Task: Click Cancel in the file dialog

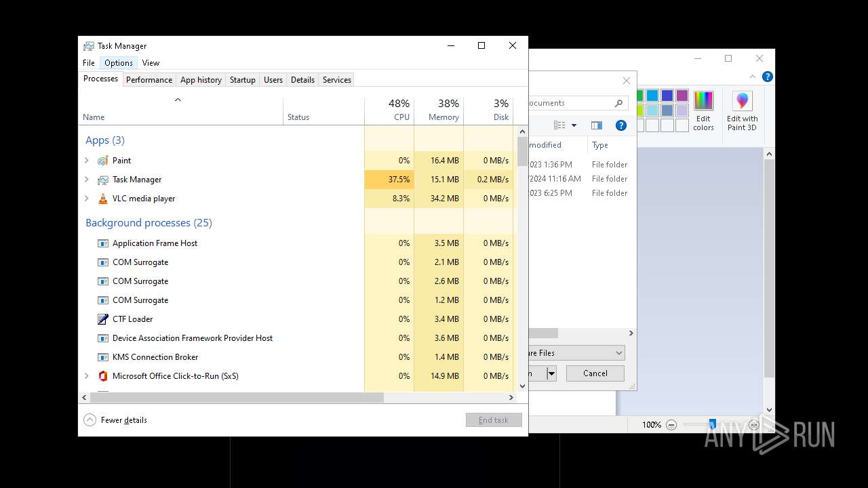Action: pyautogui.click(x=595, y=373)
